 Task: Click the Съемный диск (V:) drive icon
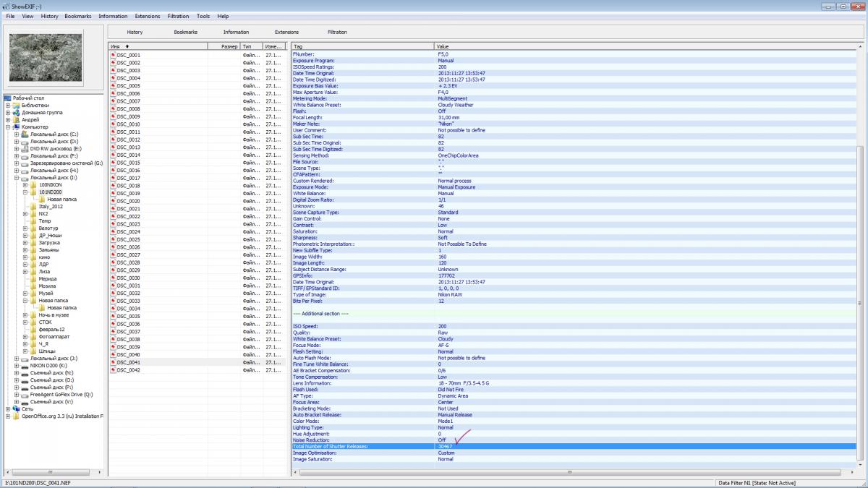point(25,401)
